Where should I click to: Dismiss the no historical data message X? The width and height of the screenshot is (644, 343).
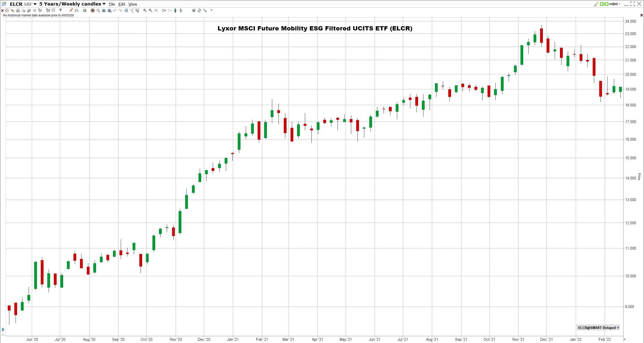click(641, 15)
